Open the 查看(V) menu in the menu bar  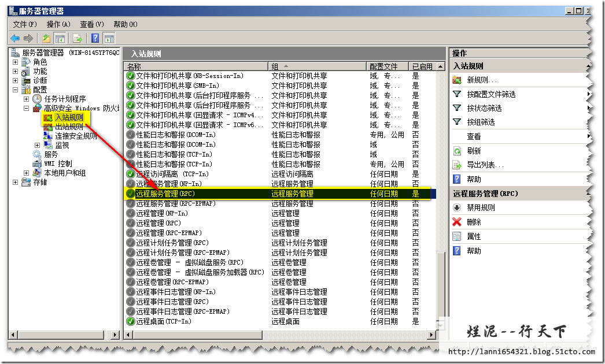pyautogui.click(x=92, y=24)
